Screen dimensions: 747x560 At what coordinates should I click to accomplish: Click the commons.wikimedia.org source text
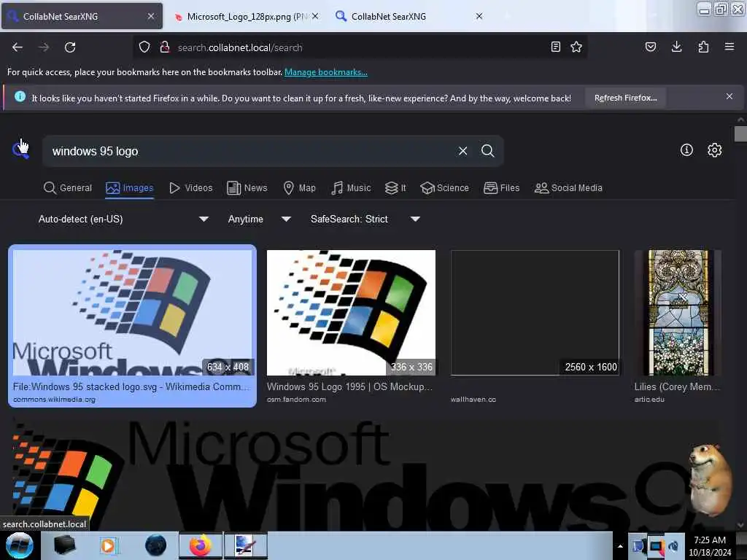tap(54, 399)
